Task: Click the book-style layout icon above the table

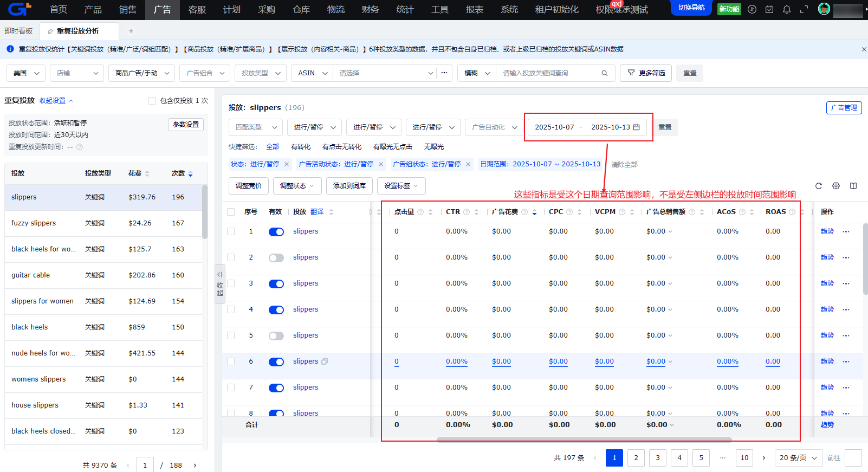Action: [x=853, y=186]
